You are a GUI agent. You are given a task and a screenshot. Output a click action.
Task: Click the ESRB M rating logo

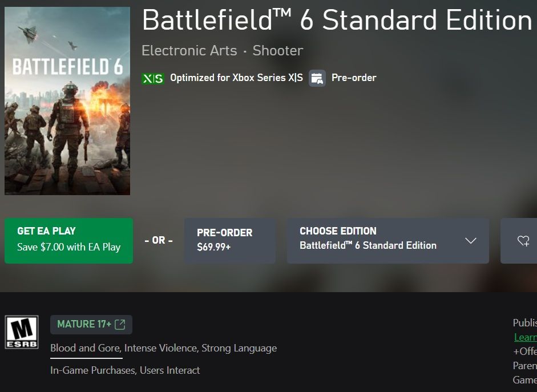point(22,332)
